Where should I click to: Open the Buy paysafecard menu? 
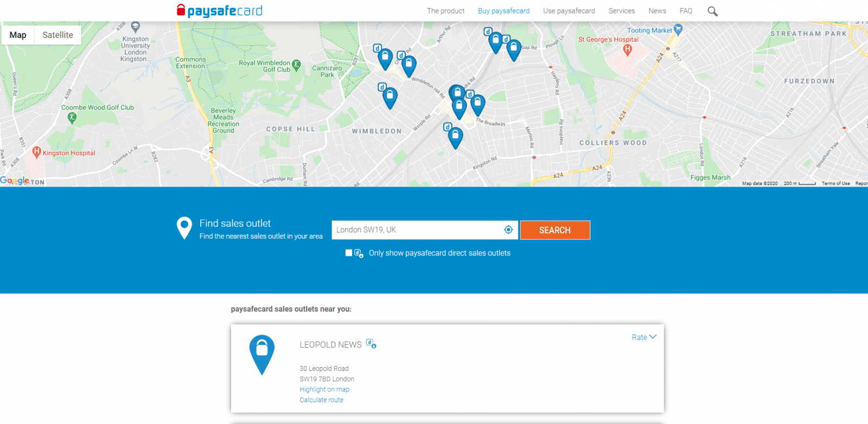[x=503, y=11]
